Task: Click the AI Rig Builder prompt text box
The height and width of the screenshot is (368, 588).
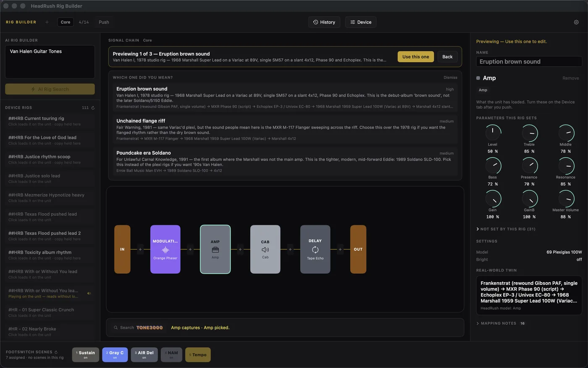Action: (50, 62)
